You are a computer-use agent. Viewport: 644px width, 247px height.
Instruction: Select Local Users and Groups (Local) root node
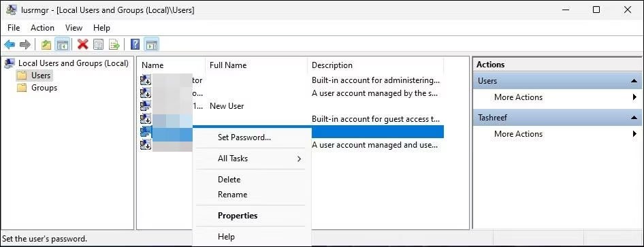tap(74, 63)
